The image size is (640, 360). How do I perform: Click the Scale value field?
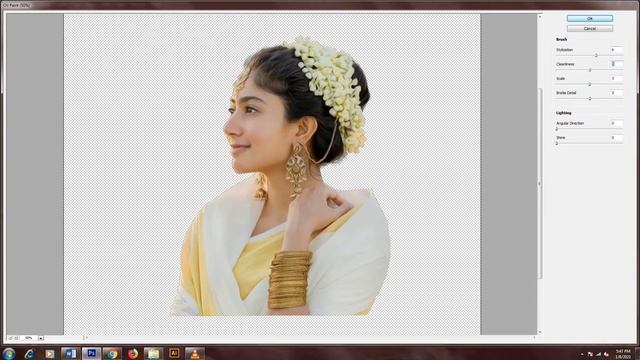[x=616, y=78]
